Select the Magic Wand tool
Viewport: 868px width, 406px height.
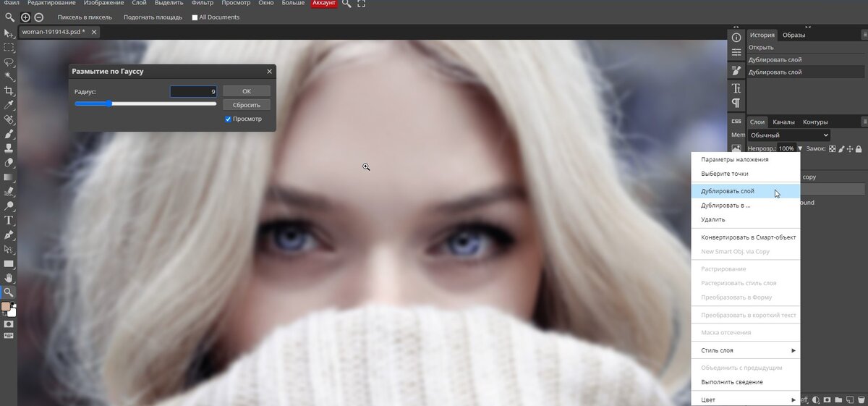click(x=9, y=76)
